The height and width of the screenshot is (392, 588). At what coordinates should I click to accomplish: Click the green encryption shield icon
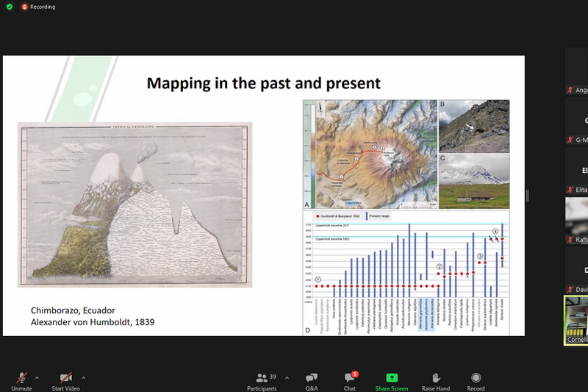(10, 7)
